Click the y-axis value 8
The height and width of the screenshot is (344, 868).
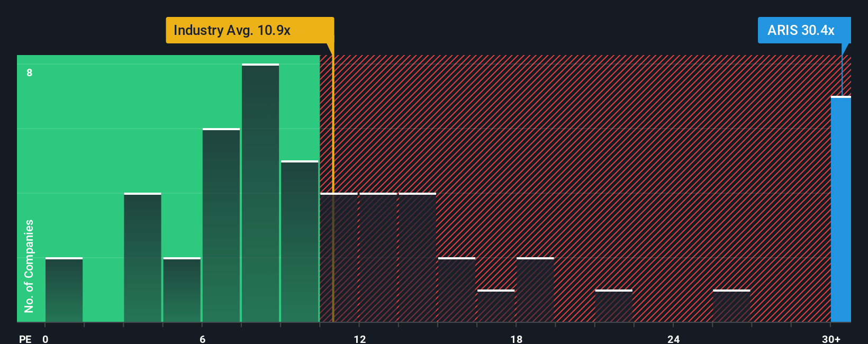[x=30, y=73]
